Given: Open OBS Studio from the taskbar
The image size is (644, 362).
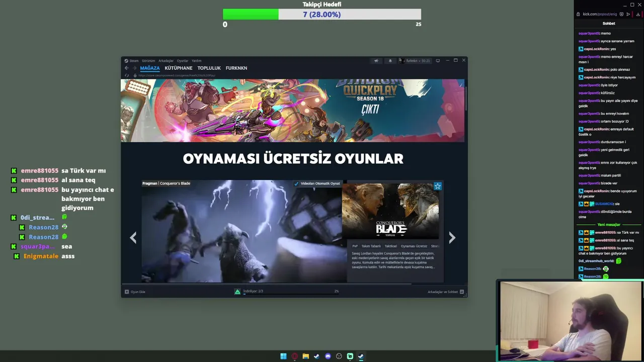Looking at the screenshot, I should (x=339, y=356).
